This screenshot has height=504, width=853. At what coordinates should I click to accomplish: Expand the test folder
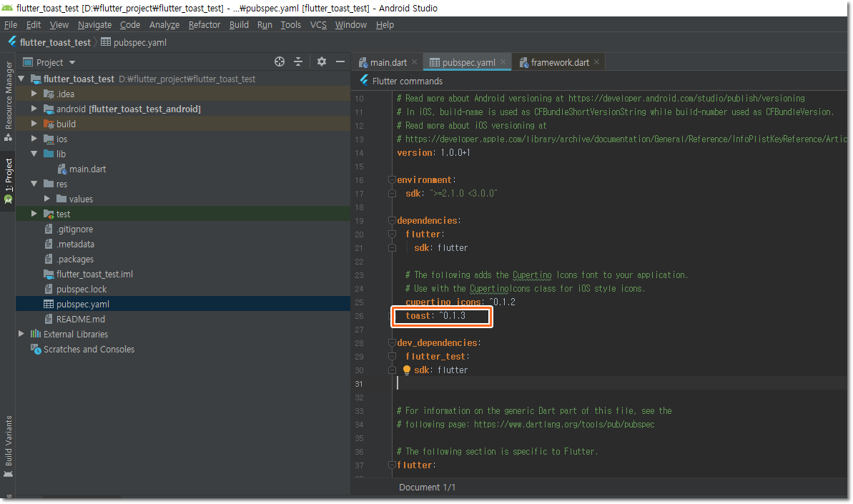(34, 214)
